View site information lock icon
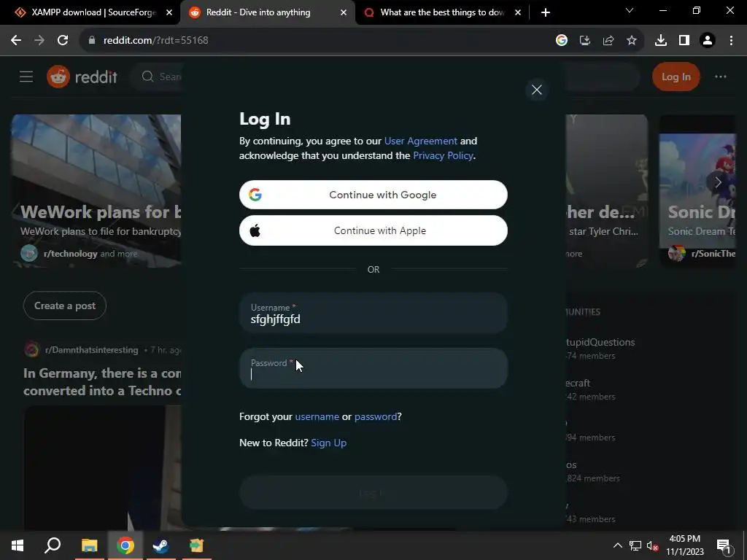This screenshot has height=560, width=747. (x=92, y=41)
